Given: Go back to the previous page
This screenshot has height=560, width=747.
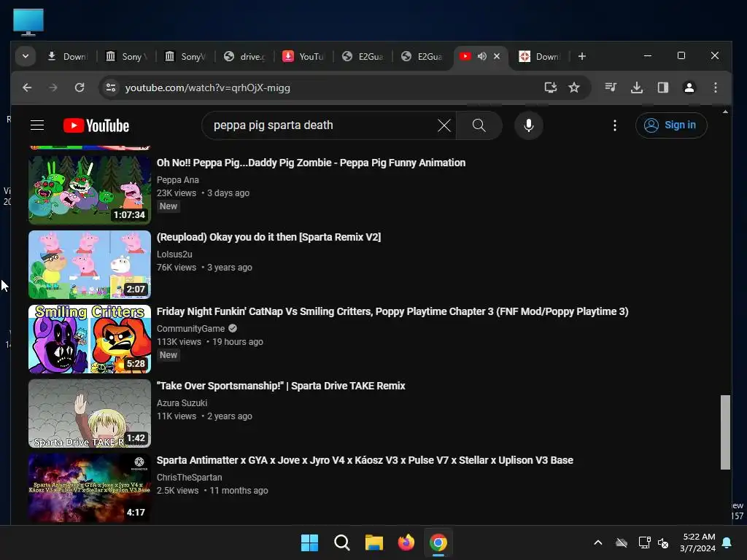Looking at the screenshot, I should click(x=27, y=87).
